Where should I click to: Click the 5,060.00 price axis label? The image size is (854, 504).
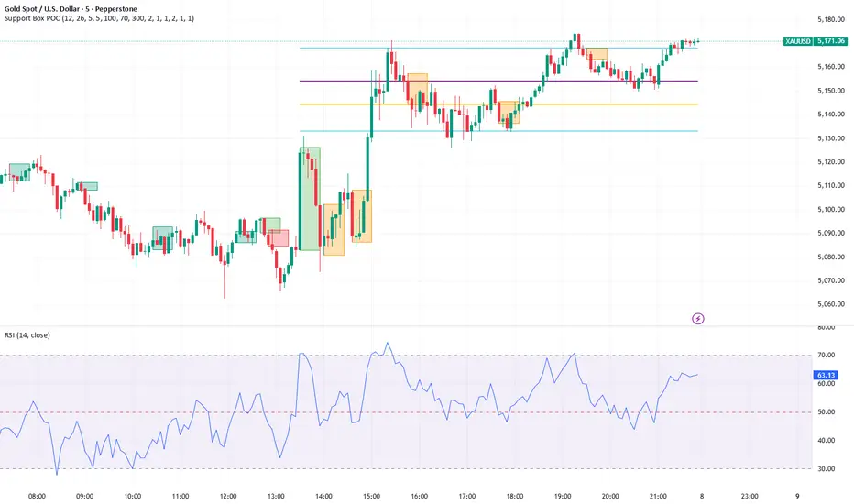tap(831, 304)
